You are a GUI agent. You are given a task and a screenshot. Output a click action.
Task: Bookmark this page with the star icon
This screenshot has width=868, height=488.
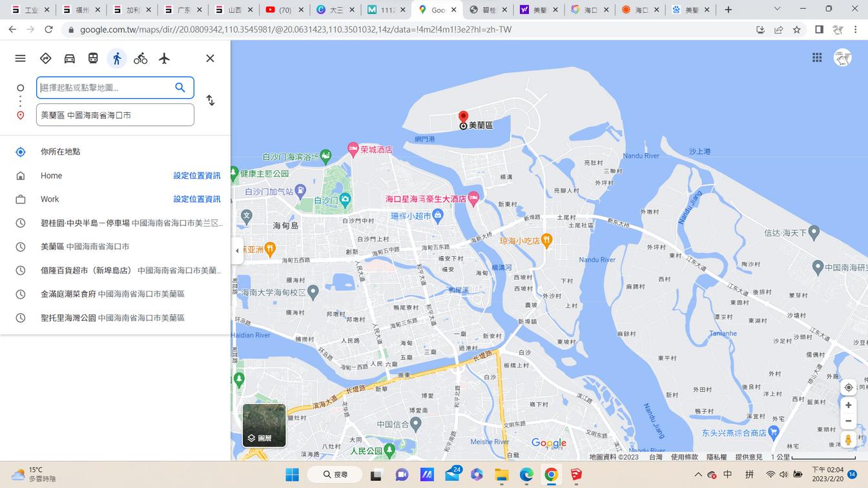point(797,30)
